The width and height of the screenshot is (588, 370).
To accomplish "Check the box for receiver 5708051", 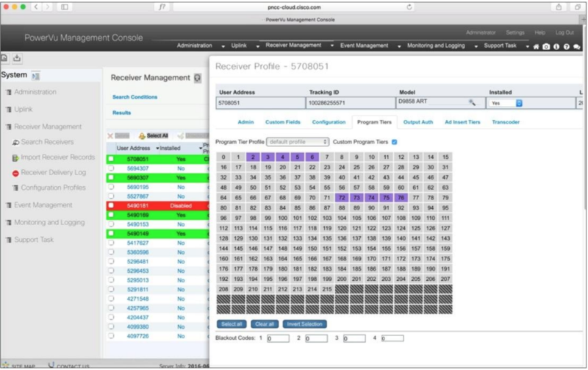I will pyautogui.click(x=111, y=159).
